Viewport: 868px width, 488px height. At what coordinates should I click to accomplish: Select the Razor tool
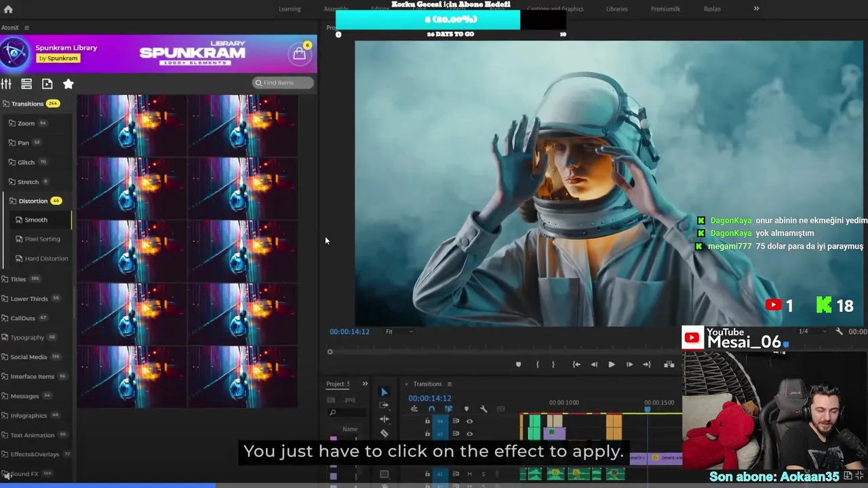(384, 433)
